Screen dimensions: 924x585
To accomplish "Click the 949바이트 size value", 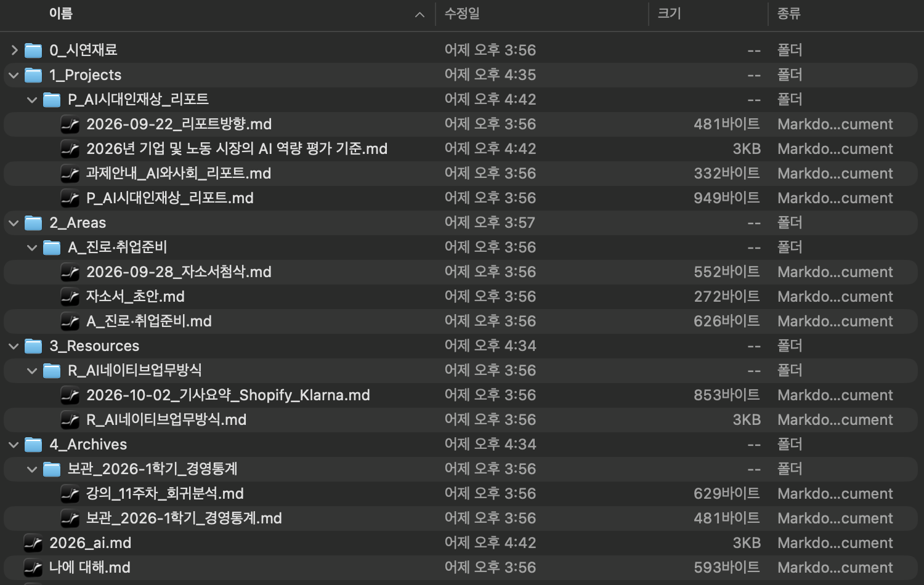I will pos(727,198).
